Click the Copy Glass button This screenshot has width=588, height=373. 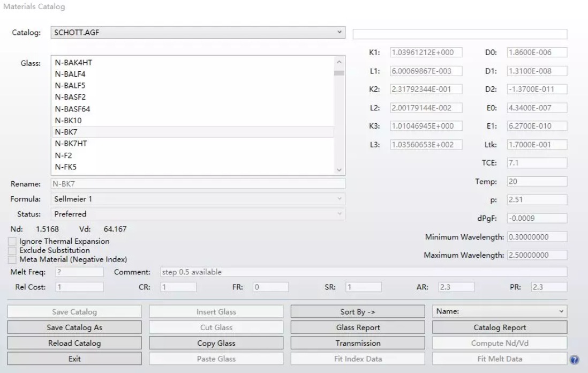[x=216, y=343]
